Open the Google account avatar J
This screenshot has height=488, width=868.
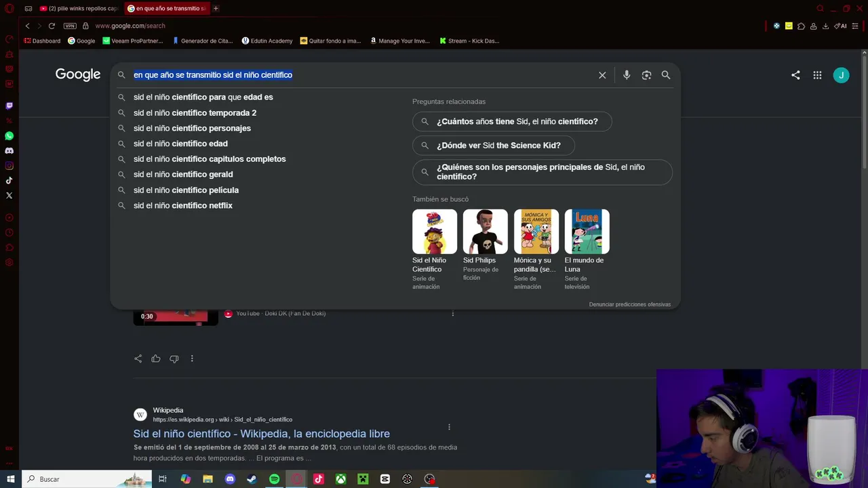841,75
